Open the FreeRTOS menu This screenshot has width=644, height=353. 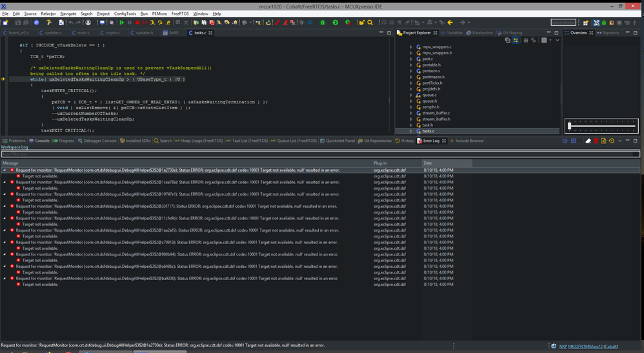180,14
